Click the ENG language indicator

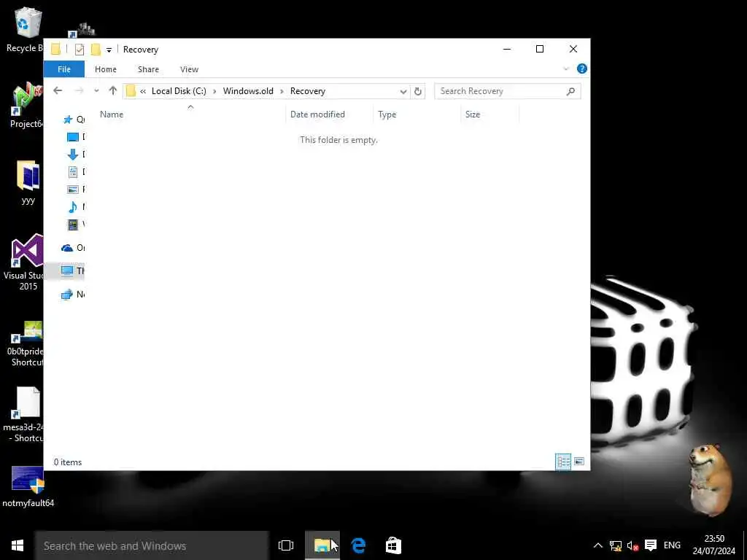click(672, 545)
